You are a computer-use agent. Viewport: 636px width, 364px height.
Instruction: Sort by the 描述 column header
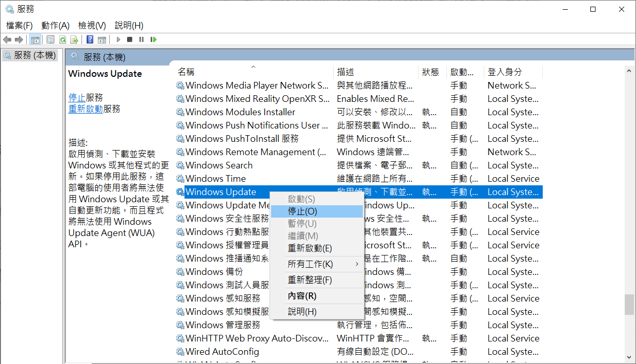point(376,72)
